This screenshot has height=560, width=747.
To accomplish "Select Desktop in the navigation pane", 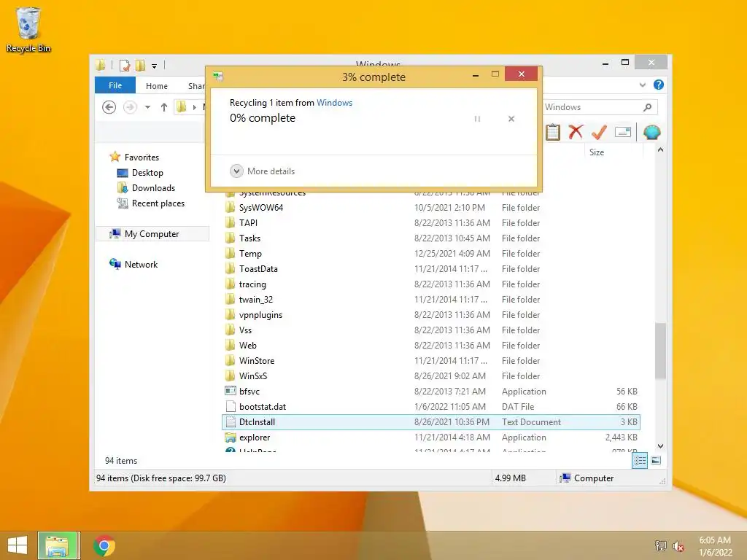I will click(147, 172).
